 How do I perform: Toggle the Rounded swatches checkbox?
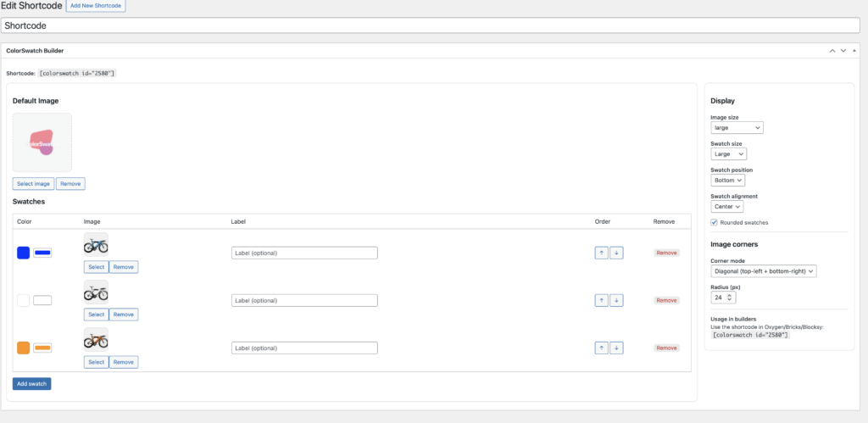[x=715, y=222]
